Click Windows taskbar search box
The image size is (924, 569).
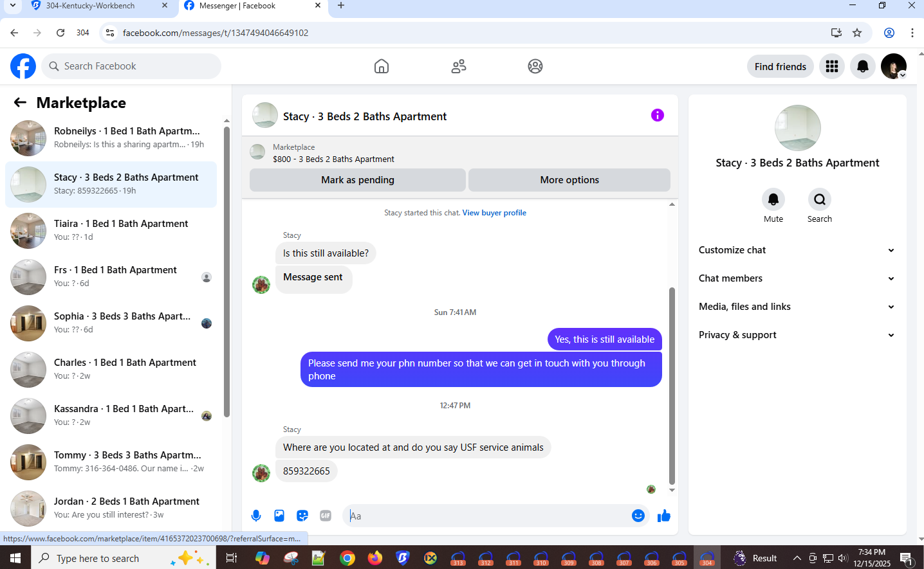[x=122, y=558]
